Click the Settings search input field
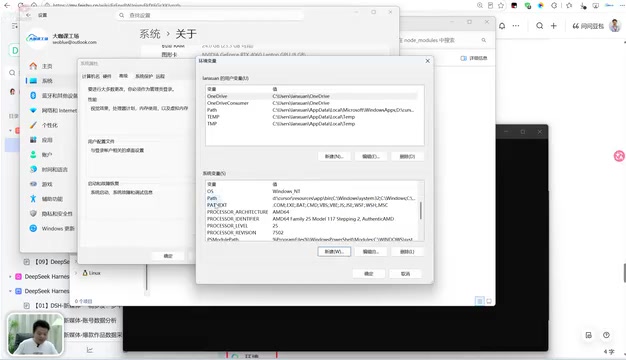 point(210,15)
